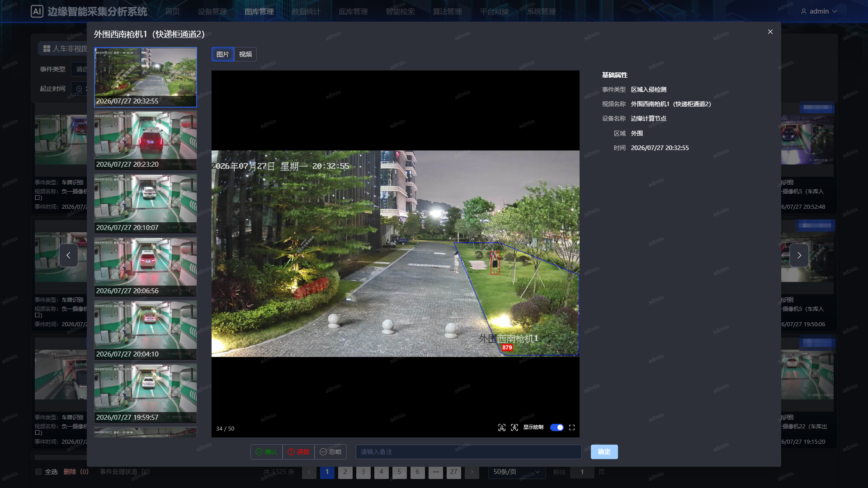Close the event detail dialog
This screenshot has height=488, width=868.
pos(770,32)
